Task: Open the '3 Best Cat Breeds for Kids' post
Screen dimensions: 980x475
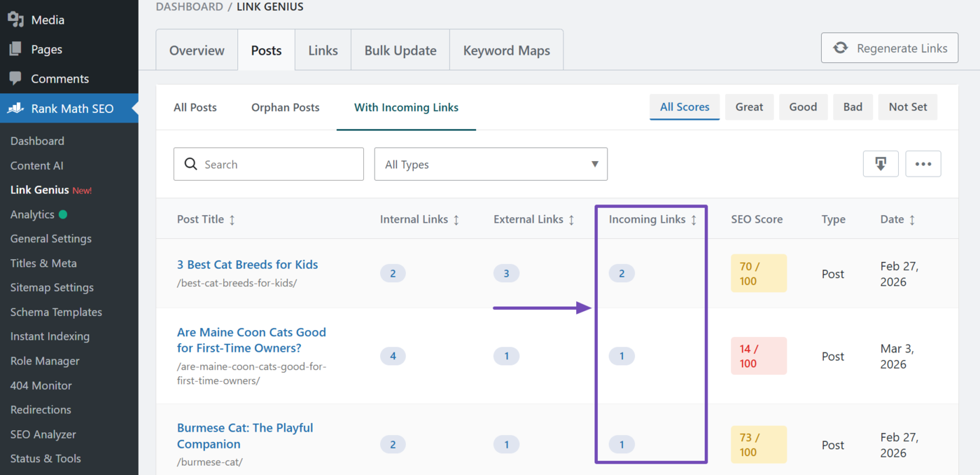Action: click(x=247, y=264)
